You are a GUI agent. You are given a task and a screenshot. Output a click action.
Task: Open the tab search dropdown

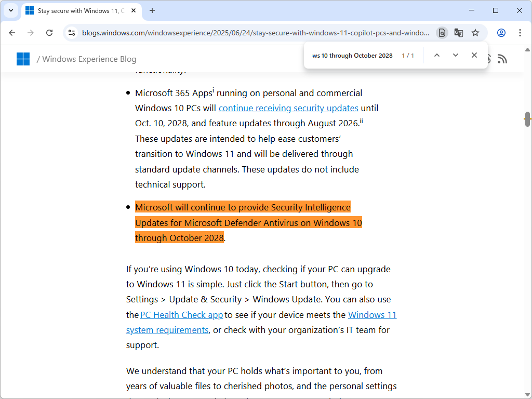tap(11, 10)
